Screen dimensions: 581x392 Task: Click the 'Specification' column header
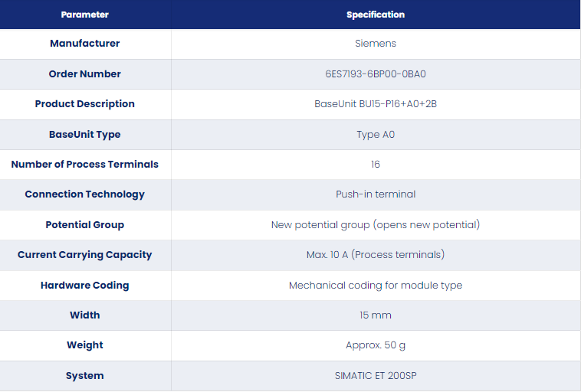pos(376,15)
